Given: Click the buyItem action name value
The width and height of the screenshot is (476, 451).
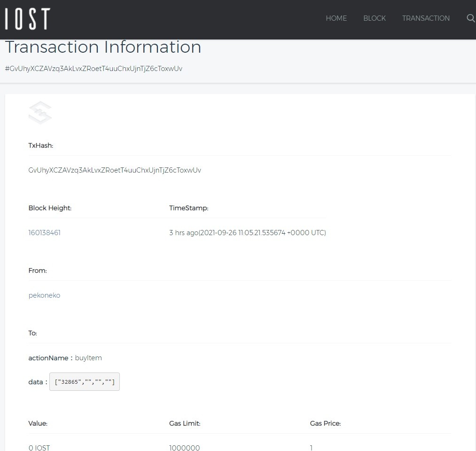Looking at the screenshot, I should pyautogui.click(x=88, y=358).
